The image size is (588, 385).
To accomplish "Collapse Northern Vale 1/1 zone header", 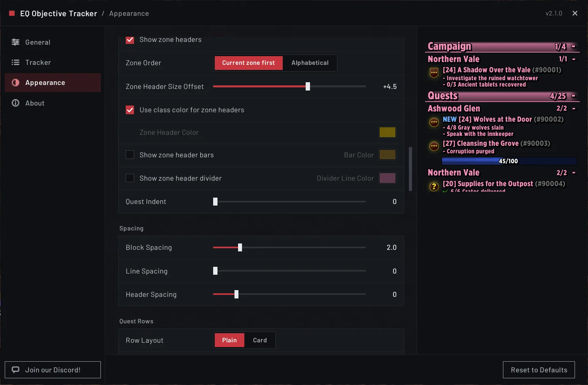I will click(574, 59).
